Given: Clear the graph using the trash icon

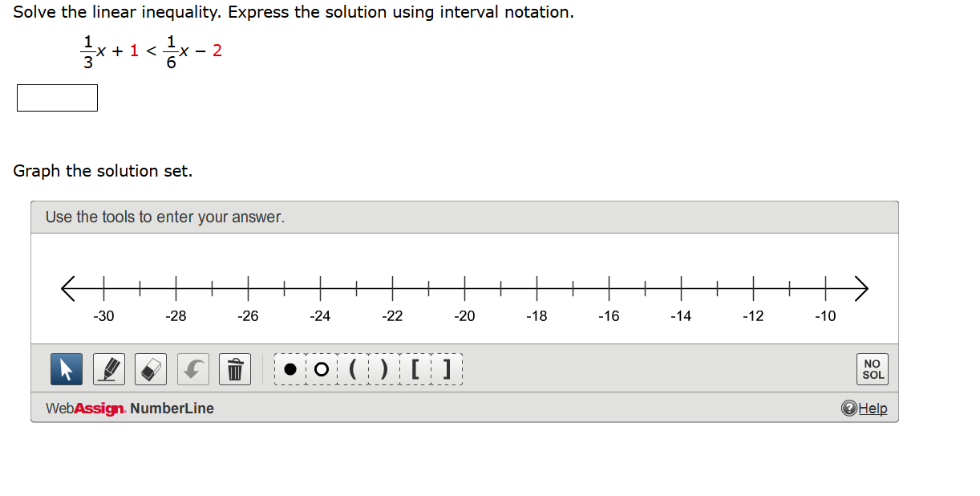Looking at the screenshot, I should 234,368.
